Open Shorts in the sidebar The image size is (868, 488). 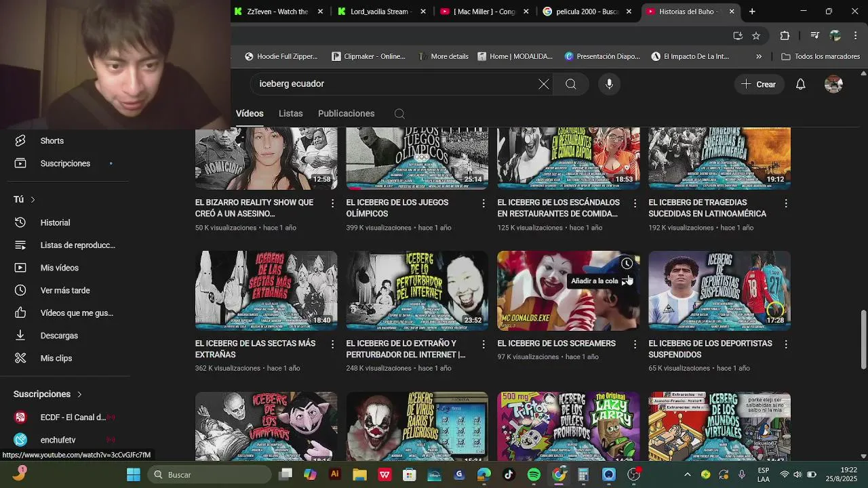[52, 141]
